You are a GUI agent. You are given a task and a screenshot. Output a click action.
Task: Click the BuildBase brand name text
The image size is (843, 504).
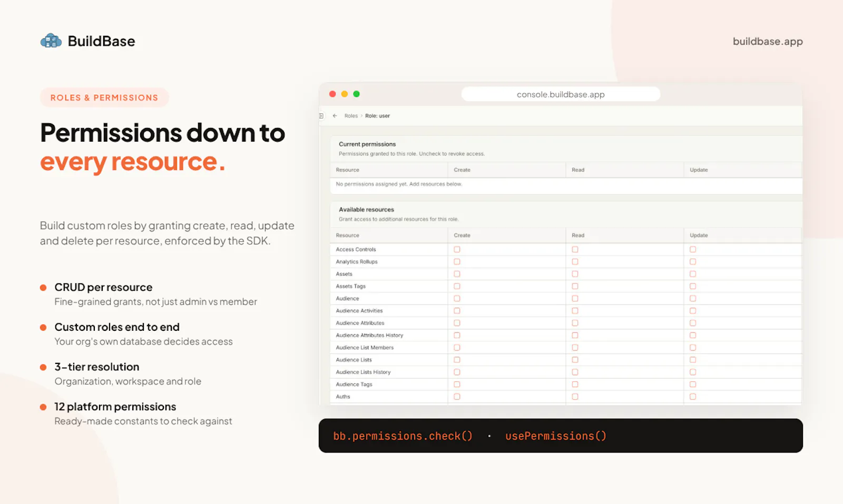click(101, 41)
